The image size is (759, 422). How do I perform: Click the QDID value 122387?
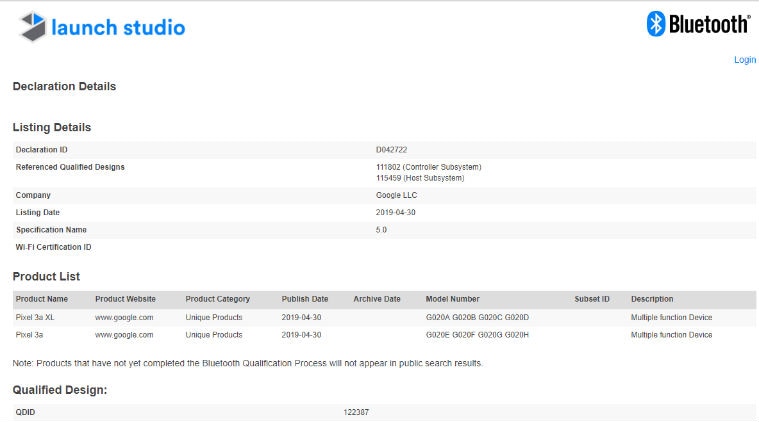(356, 412)
